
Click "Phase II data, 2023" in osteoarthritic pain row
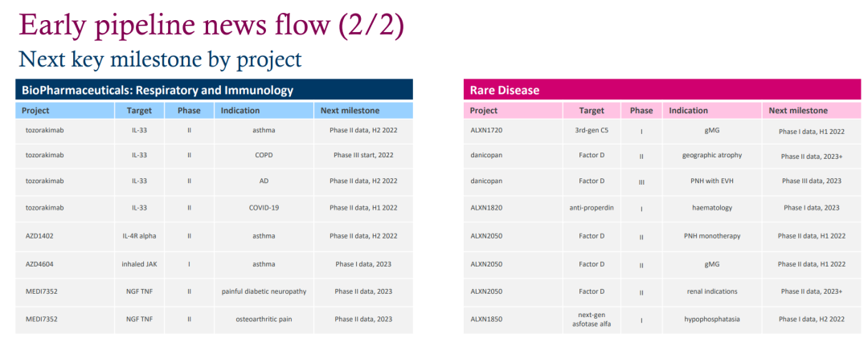tap(363, 319)
